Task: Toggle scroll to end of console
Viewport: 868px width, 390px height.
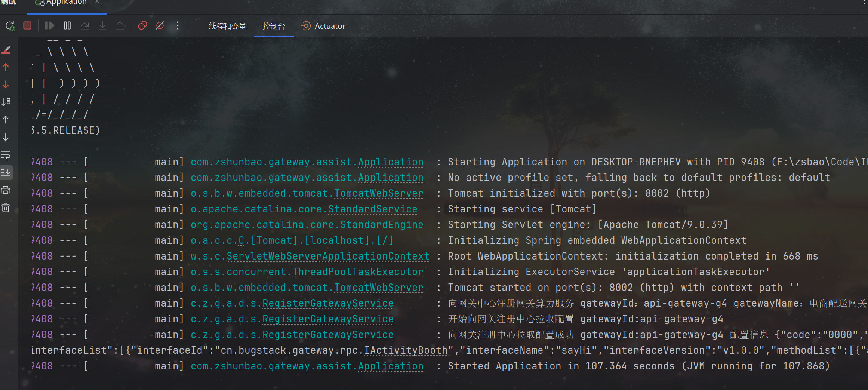Action: [x=6, y=172]
